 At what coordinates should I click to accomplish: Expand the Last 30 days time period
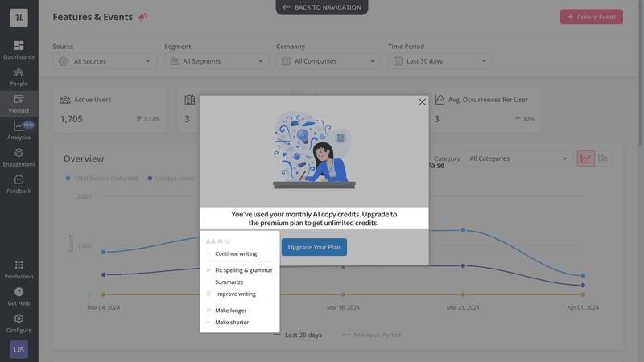pyautogui.click(x=440, y=61)
